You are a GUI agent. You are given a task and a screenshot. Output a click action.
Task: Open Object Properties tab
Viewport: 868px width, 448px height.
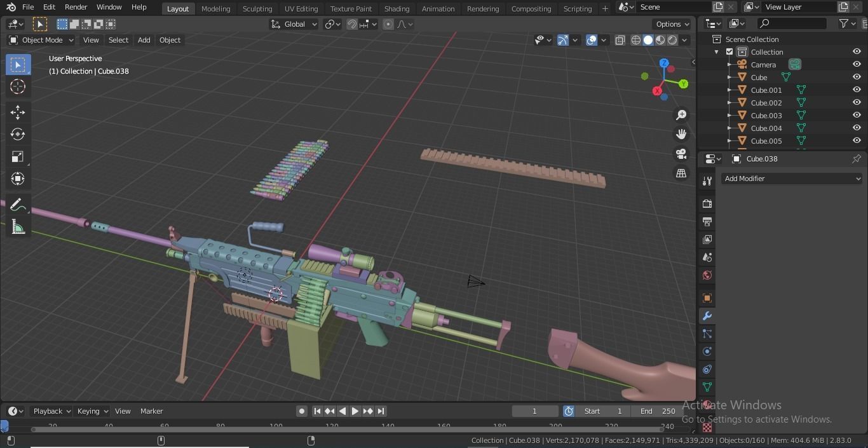click(707, 297)
